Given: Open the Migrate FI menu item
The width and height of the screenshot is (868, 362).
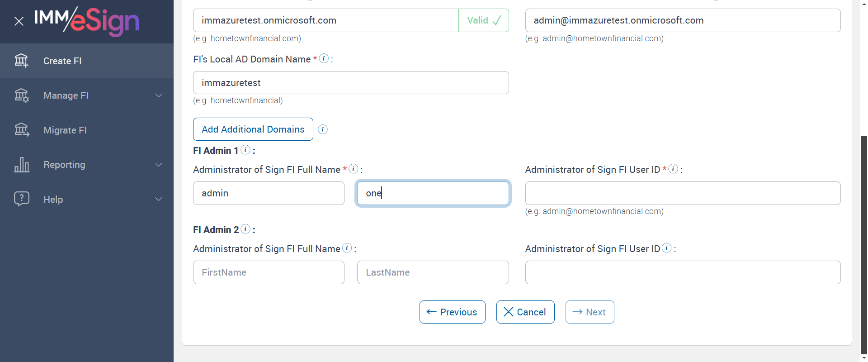Looking at the screenshot, I should point(65,130).
